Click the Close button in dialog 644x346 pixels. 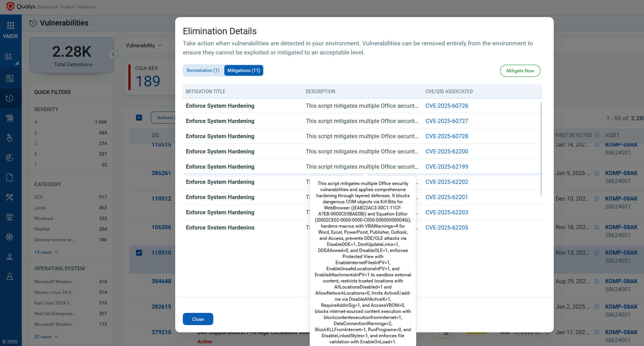pyautogui.click(x=198, y=319)
